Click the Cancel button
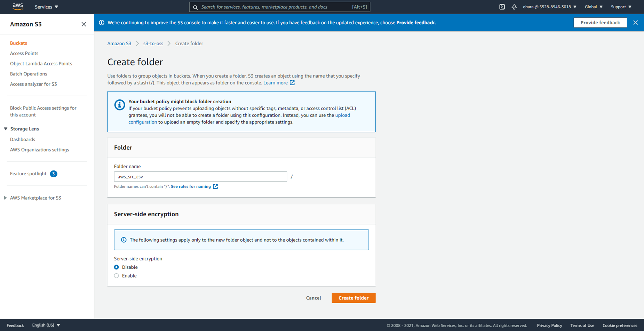 [313, 298]
